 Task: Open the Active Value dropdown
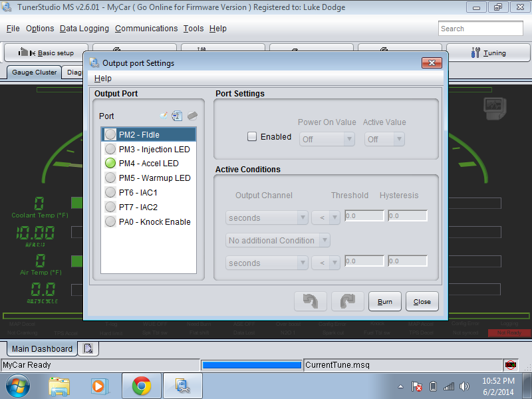(x=384, y=139)
